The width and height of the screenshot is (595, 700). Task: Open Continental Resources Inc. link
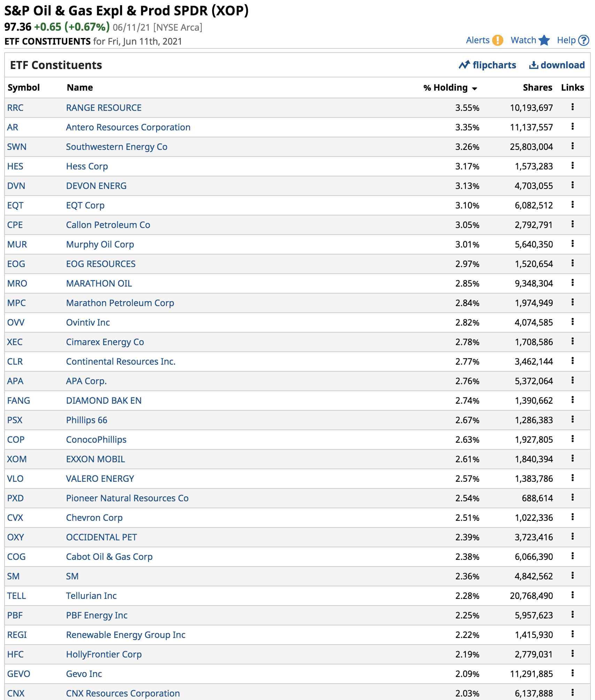121,362
